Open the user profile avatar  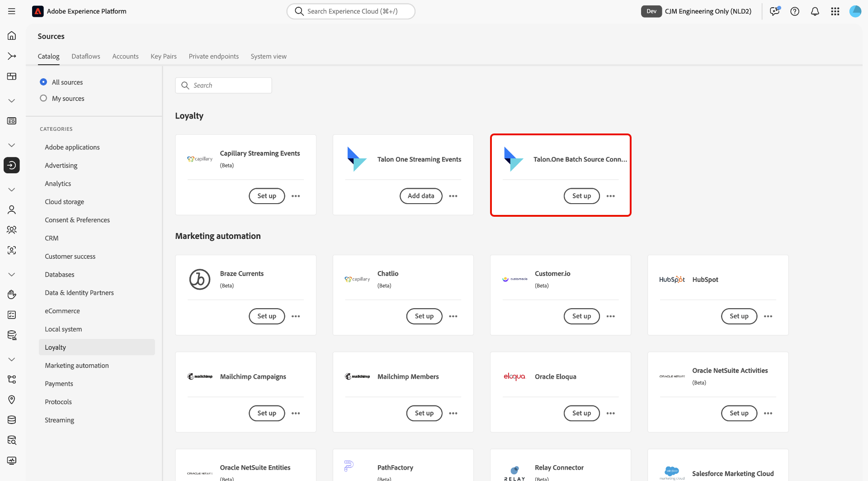(x=855, y=11)
